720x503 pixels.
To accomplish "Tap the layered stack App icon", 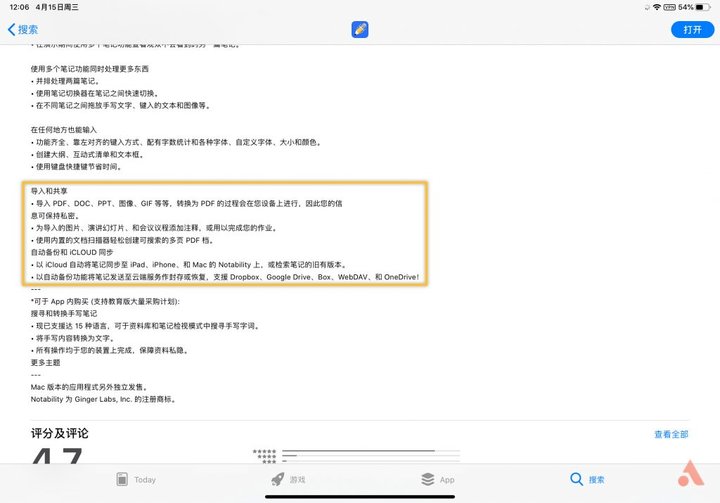I will point(428,479).
